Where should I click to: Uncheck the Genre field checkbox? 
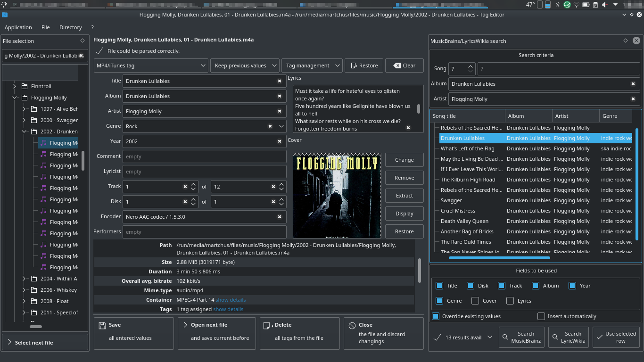click(439, 301)
